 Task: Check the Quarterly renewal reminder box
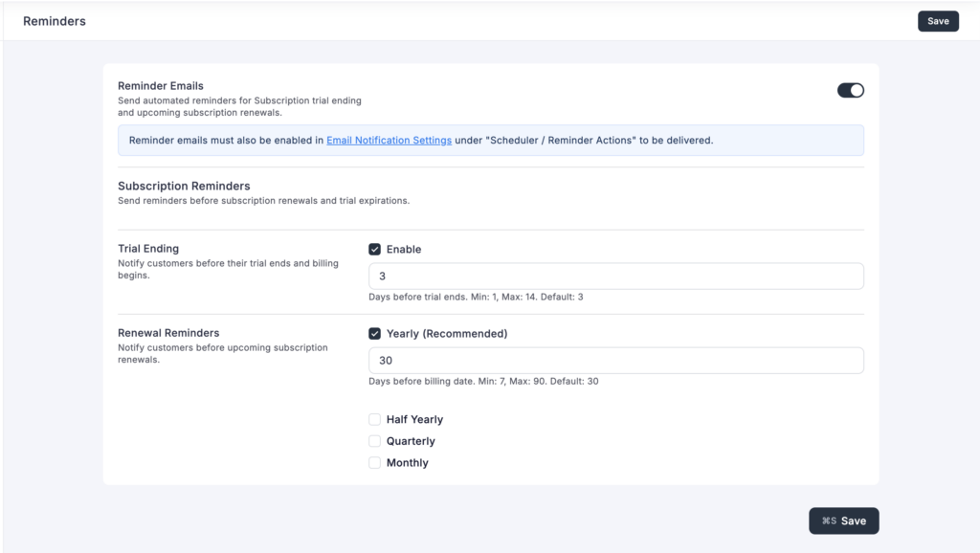(x=375, y=441)
